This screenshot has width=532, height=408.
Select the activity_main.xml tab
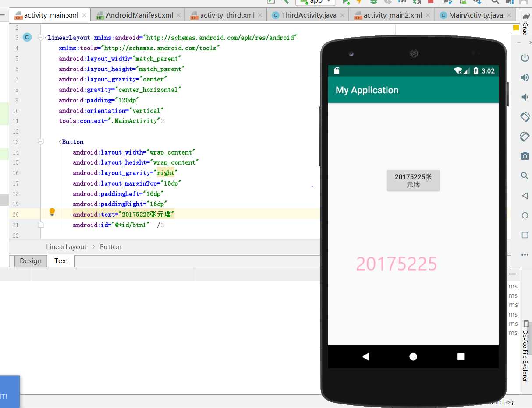pos(51,15)
